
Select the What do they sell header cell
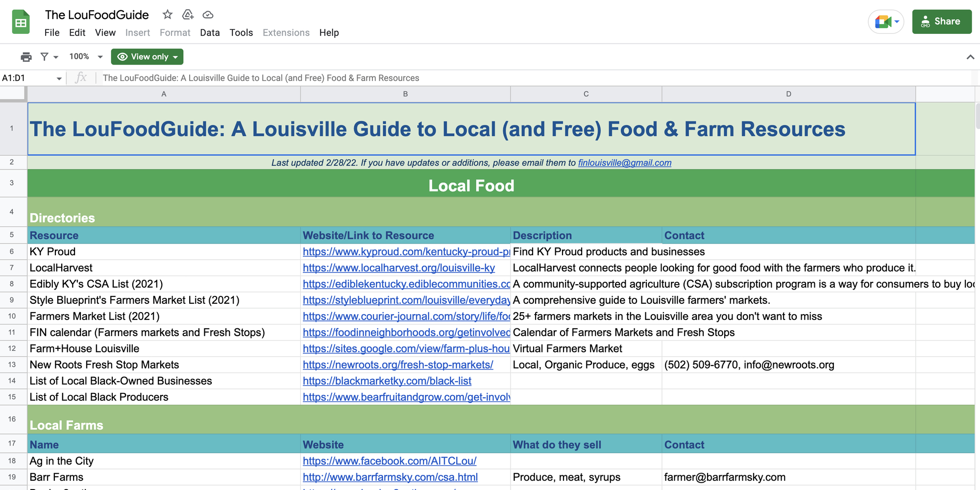[586, 444]
